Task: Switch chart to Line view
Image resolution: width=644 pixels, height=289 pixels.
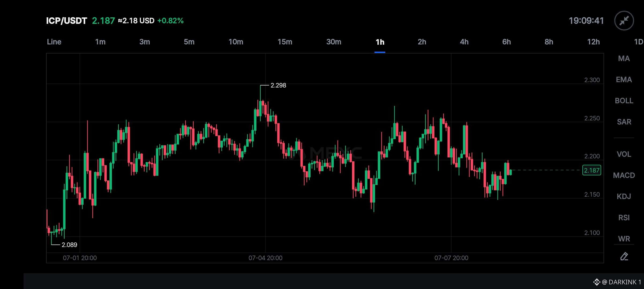Action: coord(54,42)
